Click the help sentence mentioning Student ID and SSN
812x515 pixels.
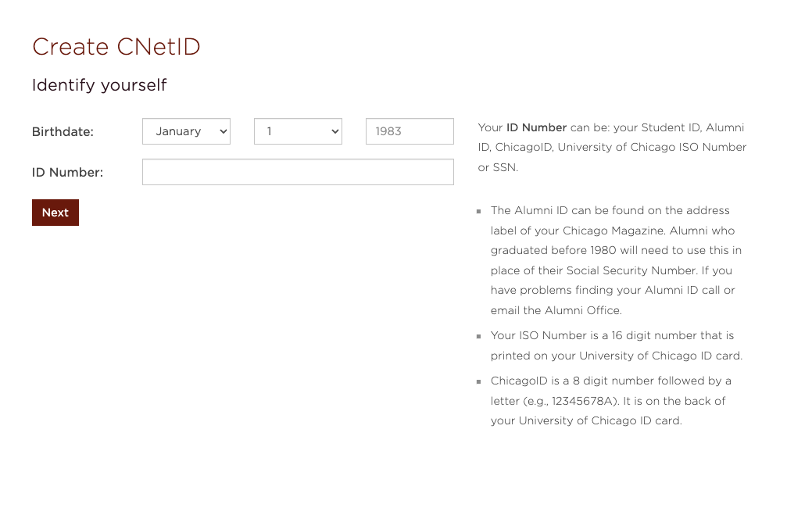click(612, 147)
